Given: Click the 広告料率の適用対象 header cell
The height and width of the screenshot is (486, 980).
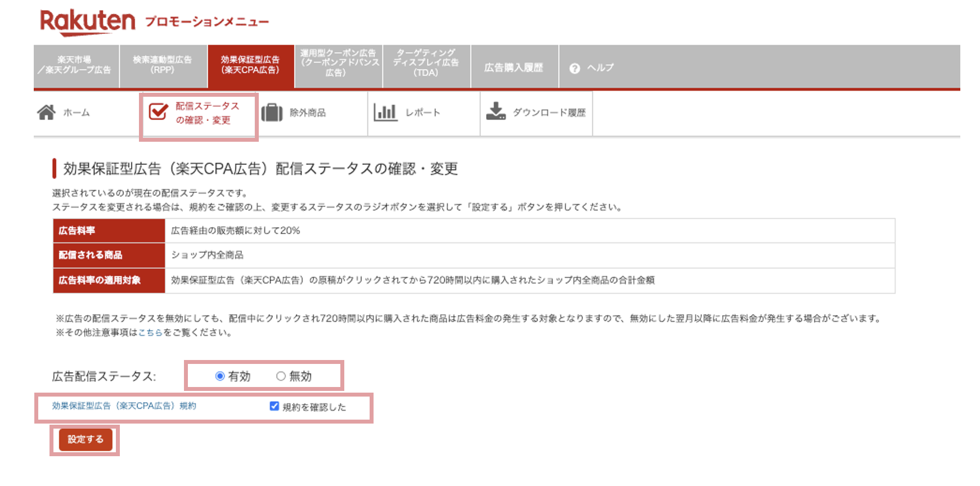Looking at the screenshot, I should coord(109,280).
